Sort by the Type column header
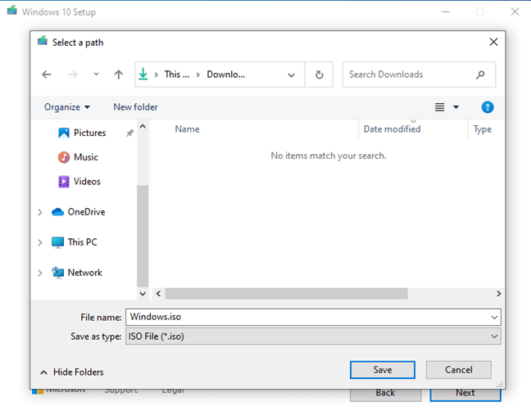 483,129
